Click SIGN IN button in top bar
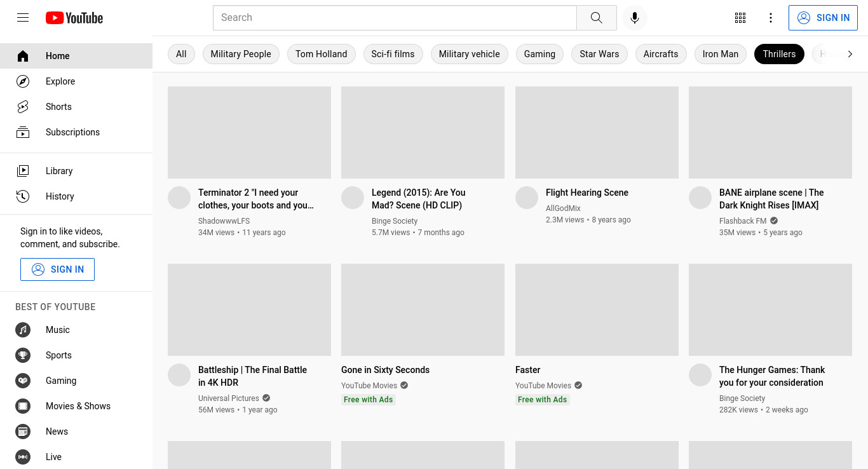Image resolution: width=868 pixels, height=469 pixels. [823, 18]
